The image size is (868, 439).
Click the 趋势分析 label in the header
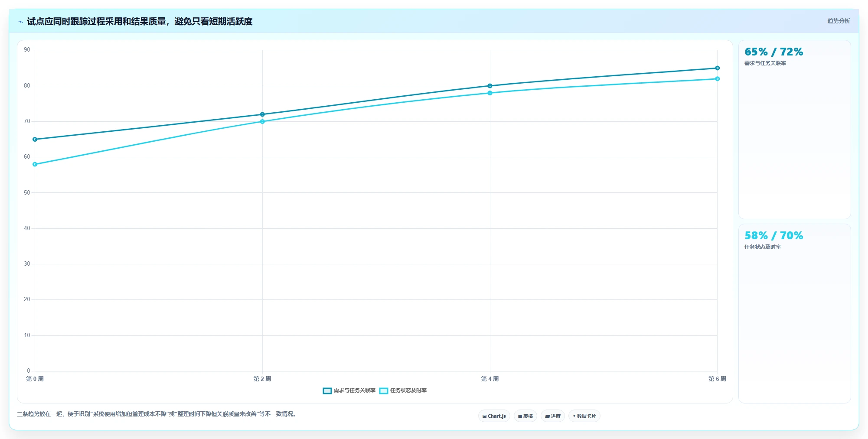click(839, 21)
